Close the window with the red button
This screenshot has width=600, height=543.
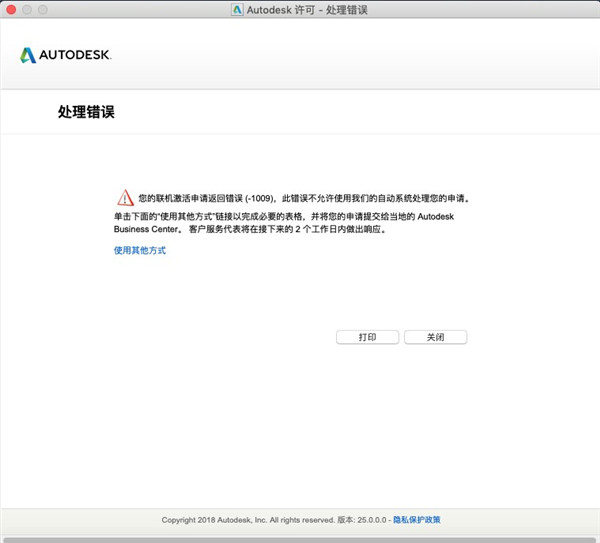pyautogui.click(x=11, y=9)
